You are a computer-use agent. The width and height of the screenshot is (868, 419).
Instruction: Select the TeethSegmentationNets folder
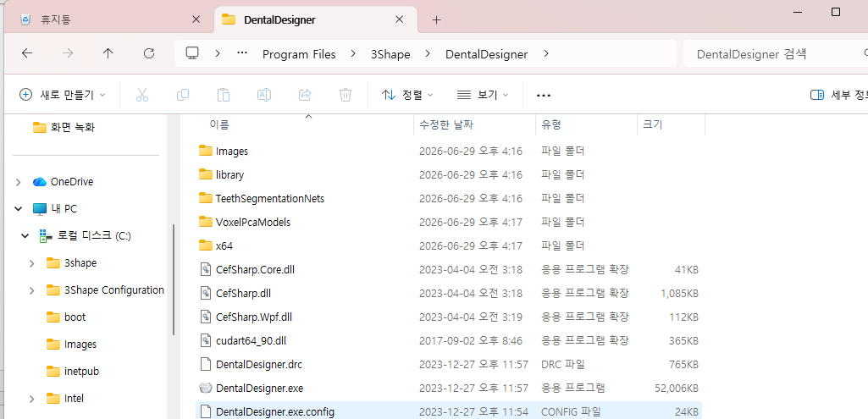pyautogui.click(x=449, y=198)
